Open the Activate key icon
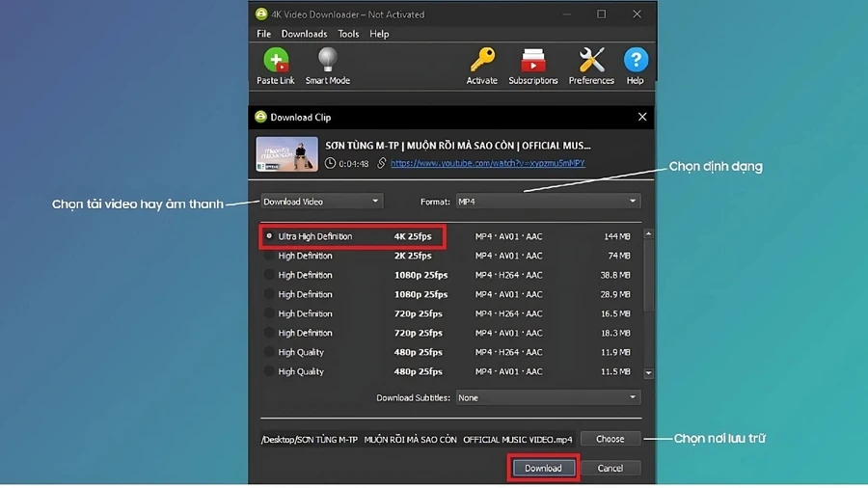The width and height of the screenshot is (868, 488). point(481,60)
